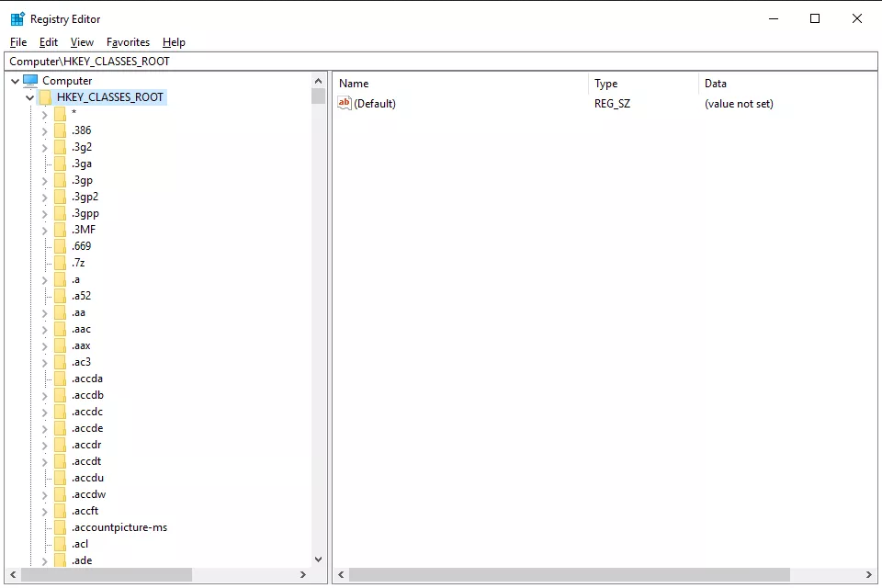Select the .accda key label
882x588 pixels.
pyautogui.click(x=87, y=379)
